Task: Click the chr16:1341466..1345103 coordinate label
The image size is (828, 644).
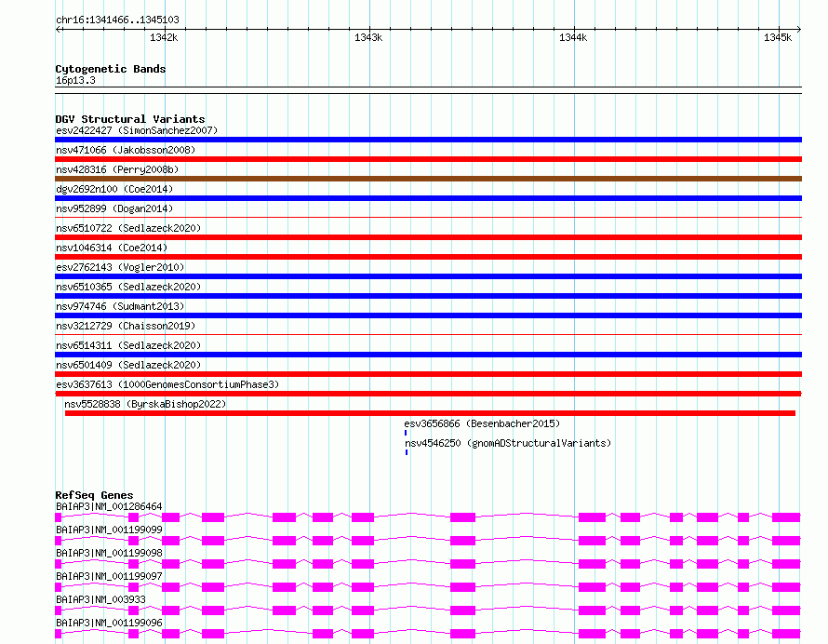Action: (x=117, y=20)
